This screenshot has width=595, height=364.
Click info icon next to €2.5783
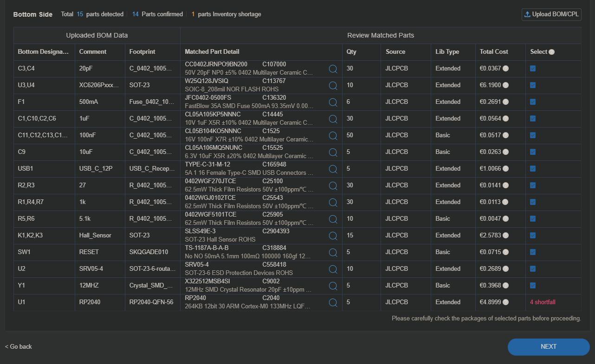click(x=506, y=236)
